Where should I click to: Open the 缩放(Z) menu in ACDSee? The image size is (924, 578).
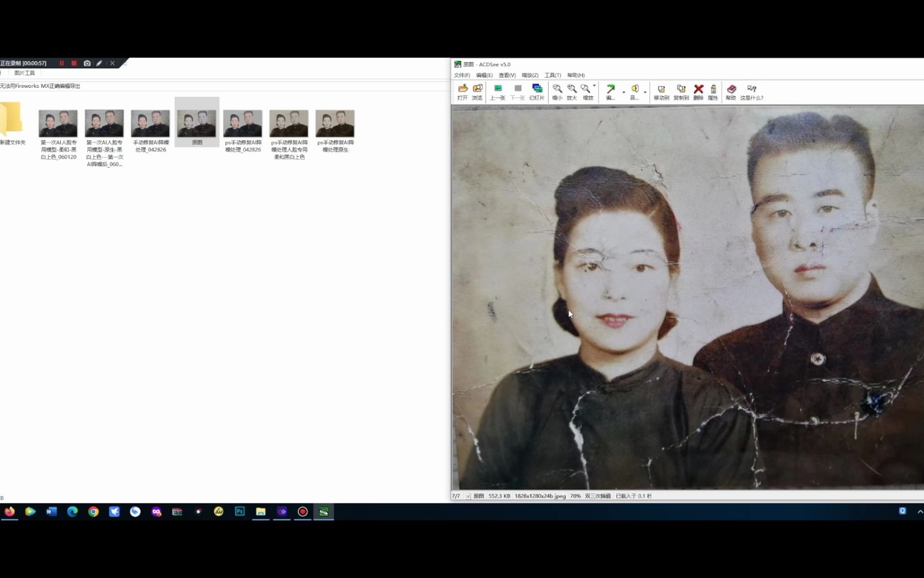click(x=530, y=75)
